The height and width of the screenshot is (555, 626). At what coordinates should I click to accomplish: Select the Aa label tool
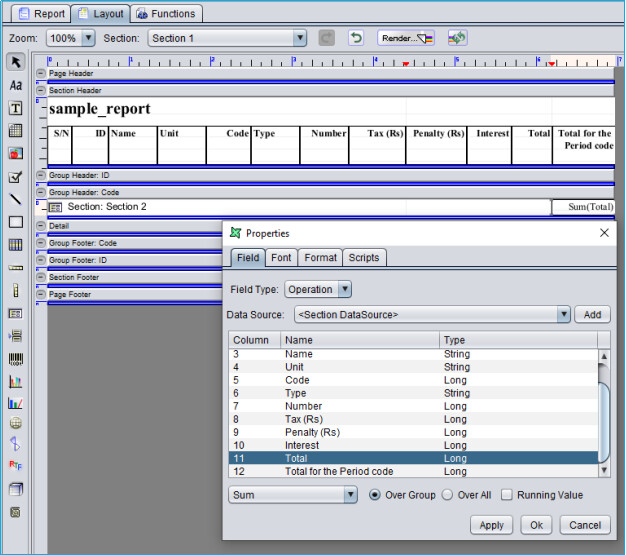pos(16,85)
